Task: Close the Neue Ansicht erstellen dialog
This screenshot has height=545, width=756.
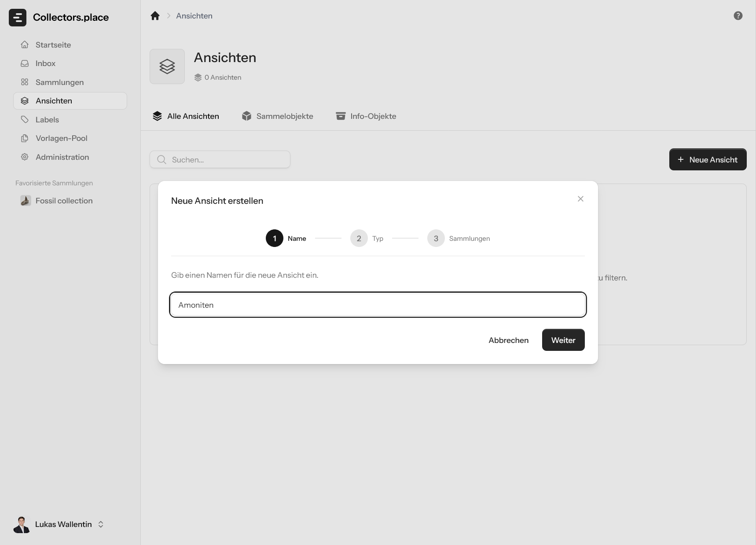Action: coord(580,199)
